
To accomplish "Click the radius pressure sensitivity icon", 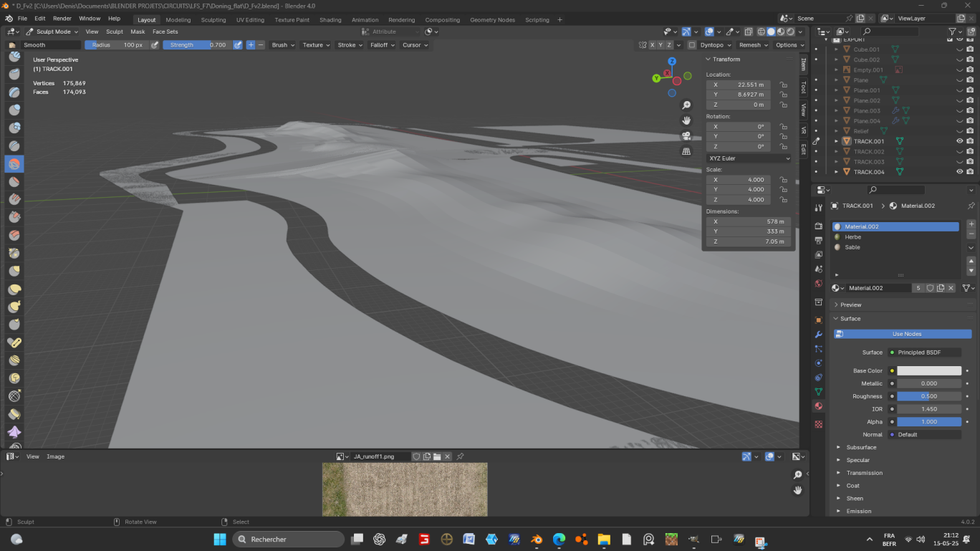I will tap(155, 45).
